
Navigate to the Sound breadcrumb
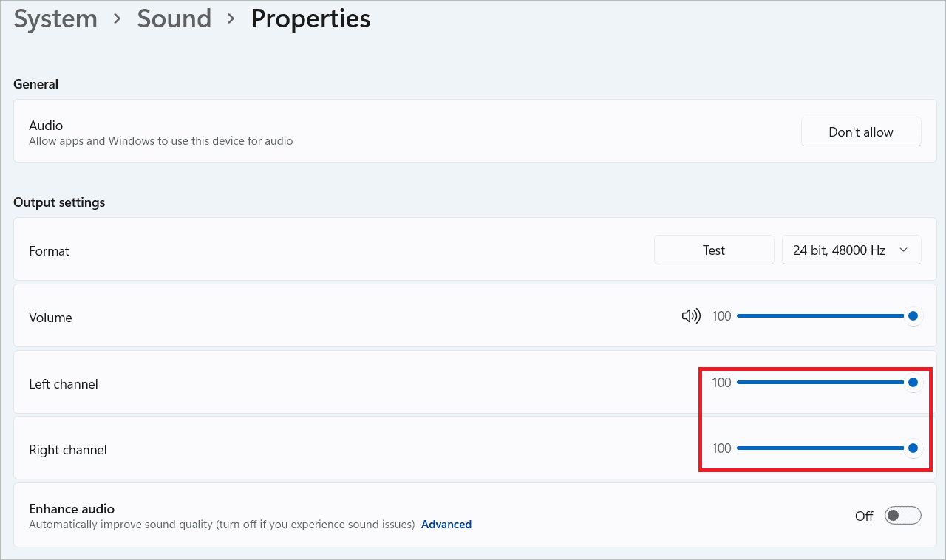(174, 19)
